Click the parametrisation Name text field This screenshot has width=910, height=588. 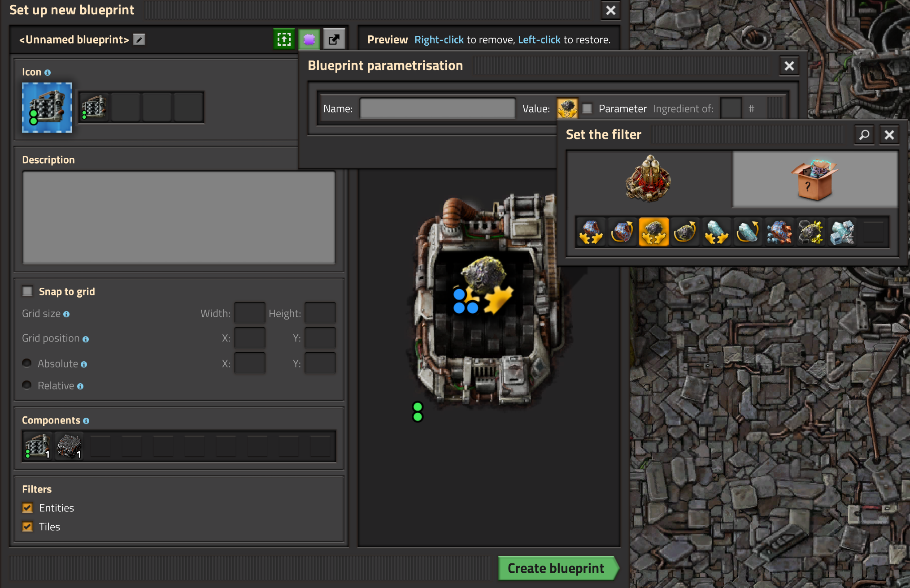coord(437,108)
